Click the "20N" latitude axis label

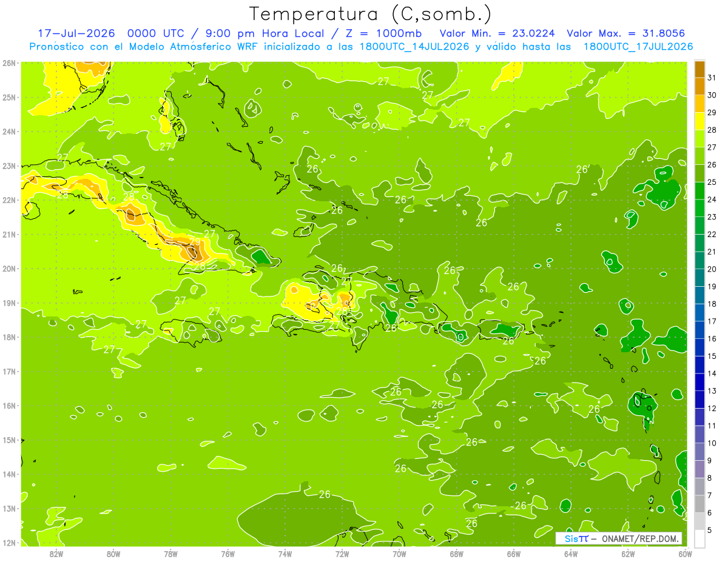pos(9,269)
